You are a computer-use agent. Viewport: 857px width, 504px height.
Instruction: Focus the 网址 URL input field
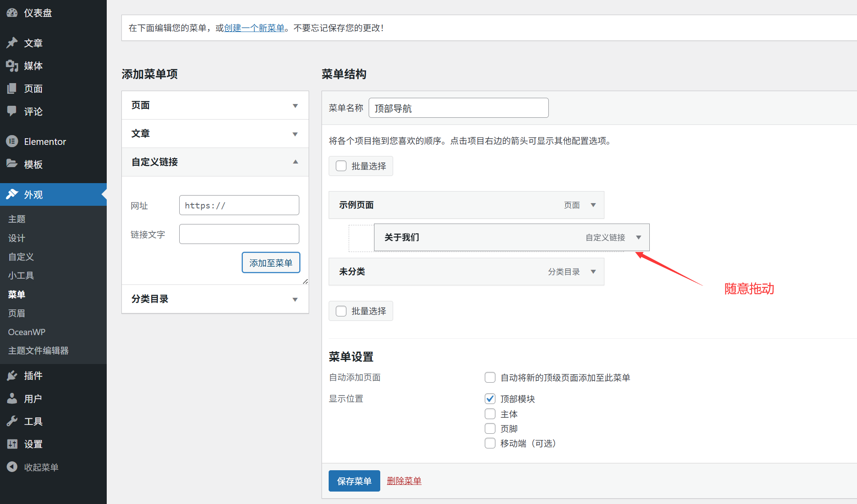(x=239, y=205)
